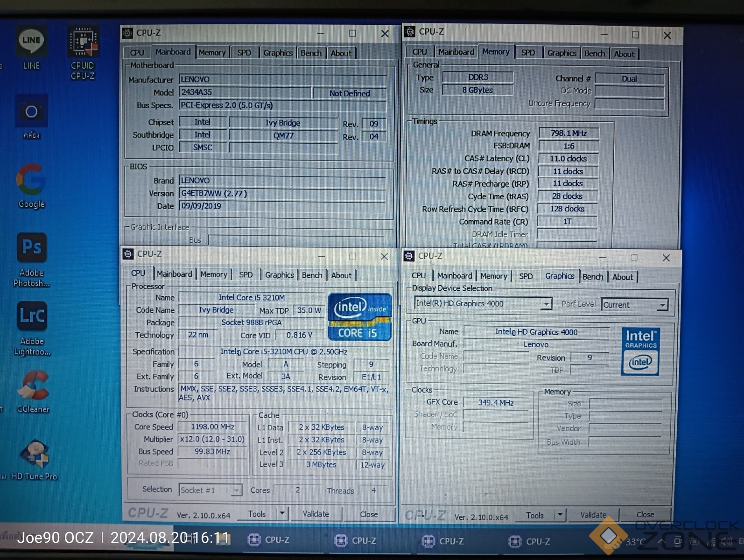This screenshot has width=744, height=560.
Task: Select CPU tab in Memory window
Action: 419,52
